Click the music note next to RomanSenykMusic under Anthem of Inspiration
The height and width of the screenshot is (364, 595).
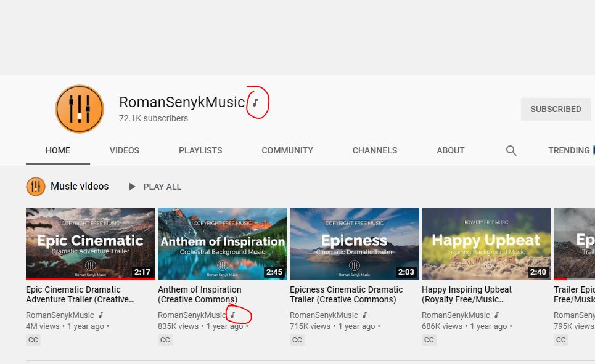tap(232, 315)
